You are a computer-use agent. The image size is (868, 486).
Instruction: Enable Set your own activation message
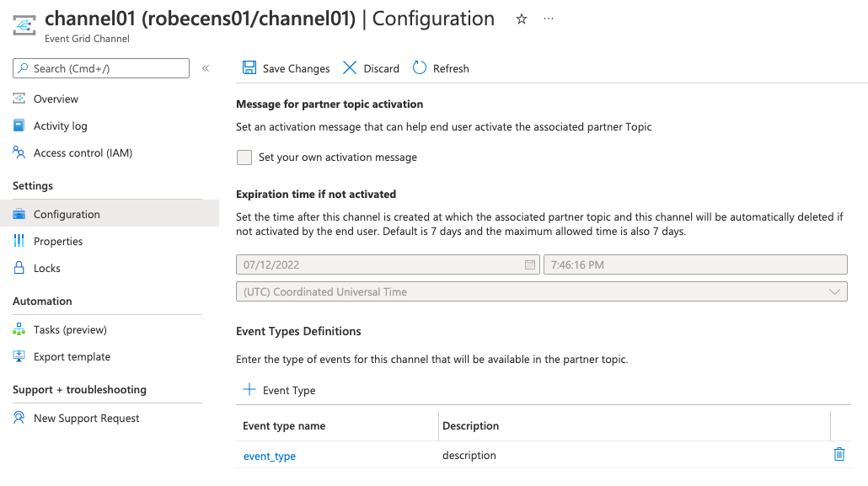[244, 158]
